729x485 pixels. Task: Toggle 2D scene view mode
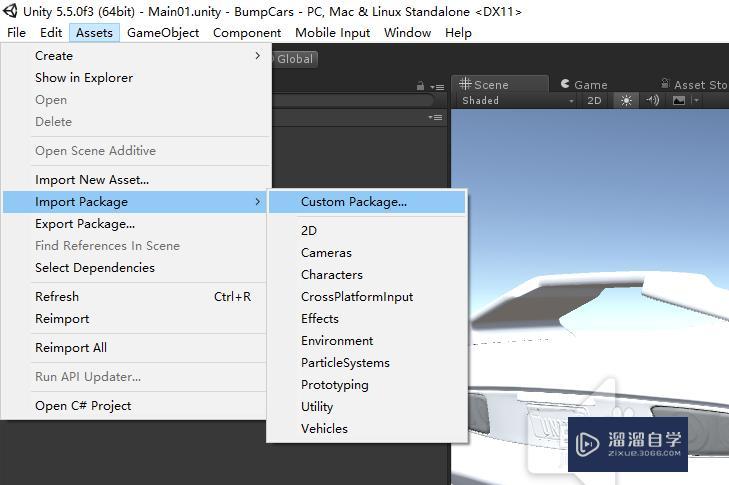(594, 100)
